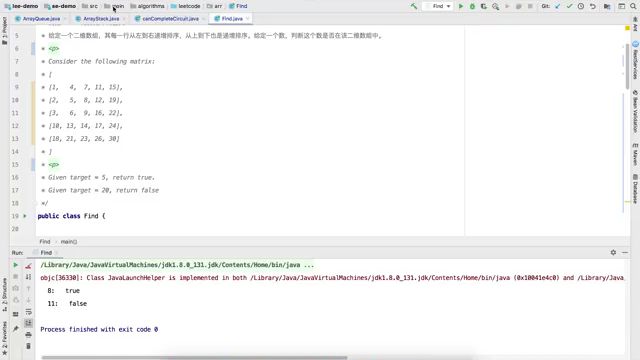This screenshot has height=360, width=640.
Task: Toggle scroll to end in console
Action: point(28,323)
